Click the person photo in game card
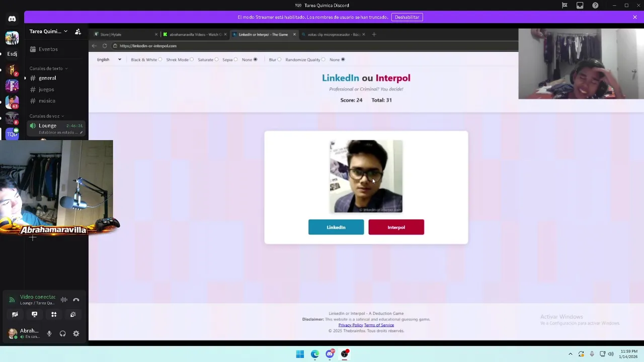The image size is (644, 362). point(366,176)
